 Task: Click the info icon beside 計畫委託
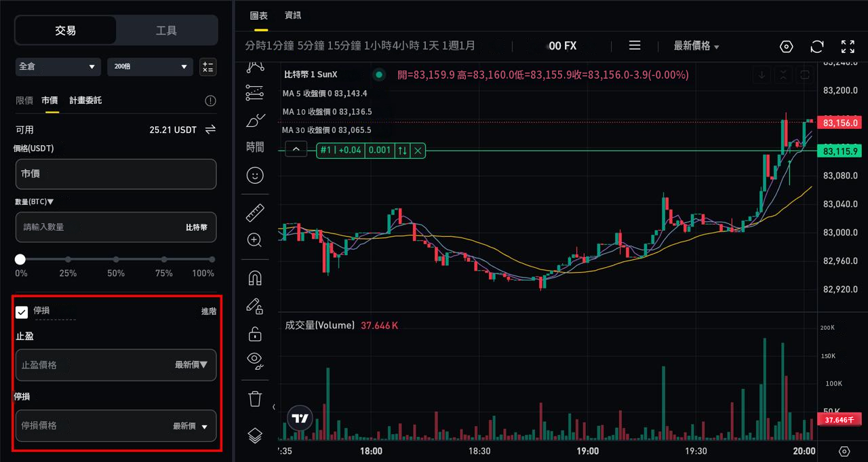pyautogui.click(x=210, y=101)
